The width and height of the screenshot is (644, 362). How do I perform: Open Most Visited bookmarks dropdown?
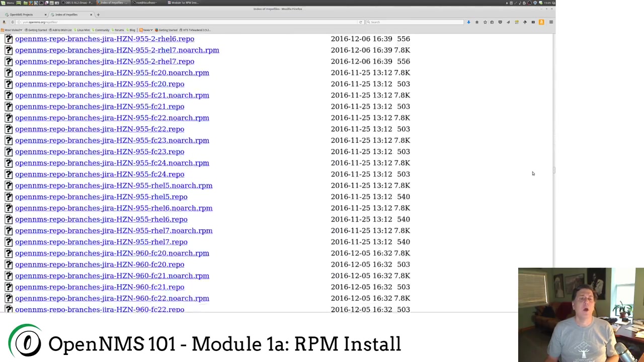pyautogui.click(x=12, y=30)
